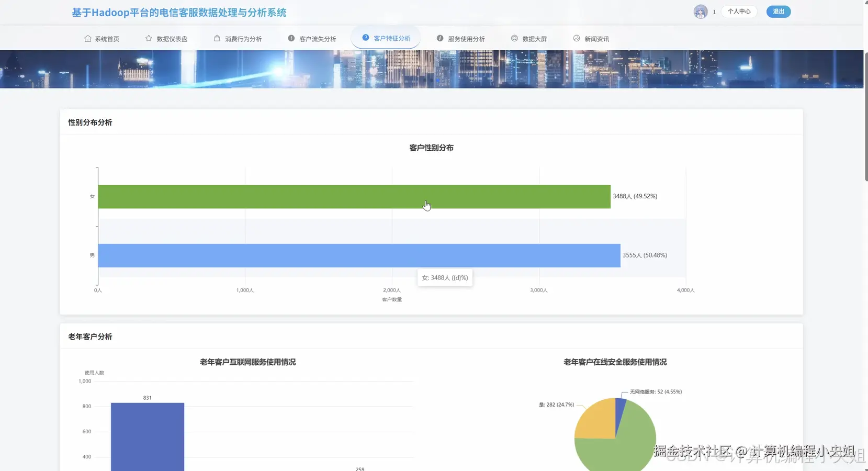868x471 pixels.
Task: Go to the 数据大屏 tab
Action: 529,39
